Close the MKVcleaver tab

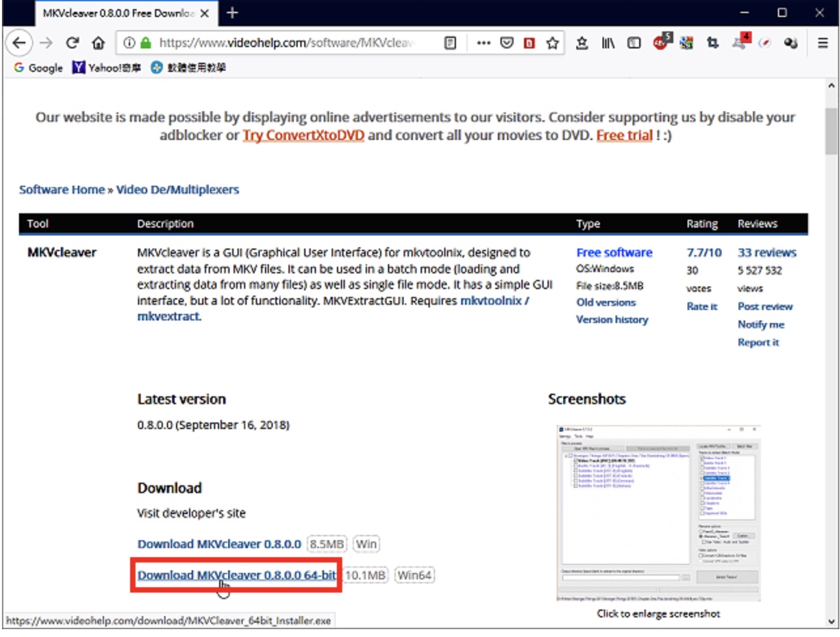point(205,13)
